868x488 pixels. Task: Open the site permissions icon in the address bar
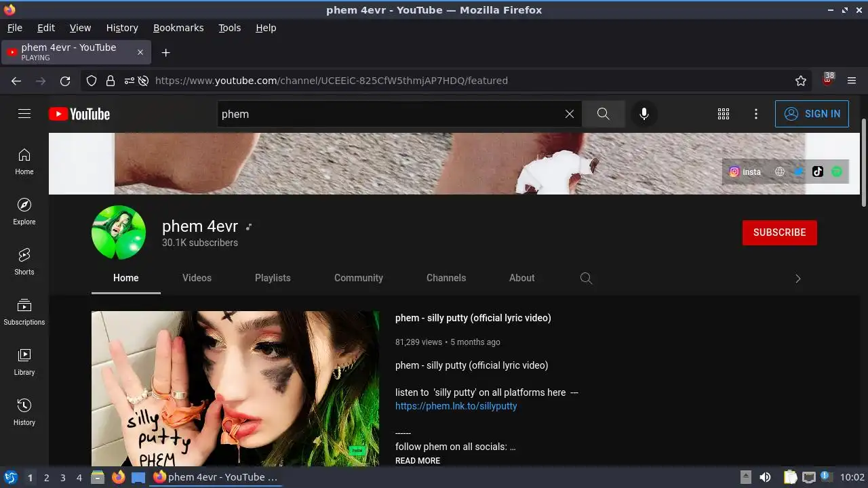click(x=129, y=81)
